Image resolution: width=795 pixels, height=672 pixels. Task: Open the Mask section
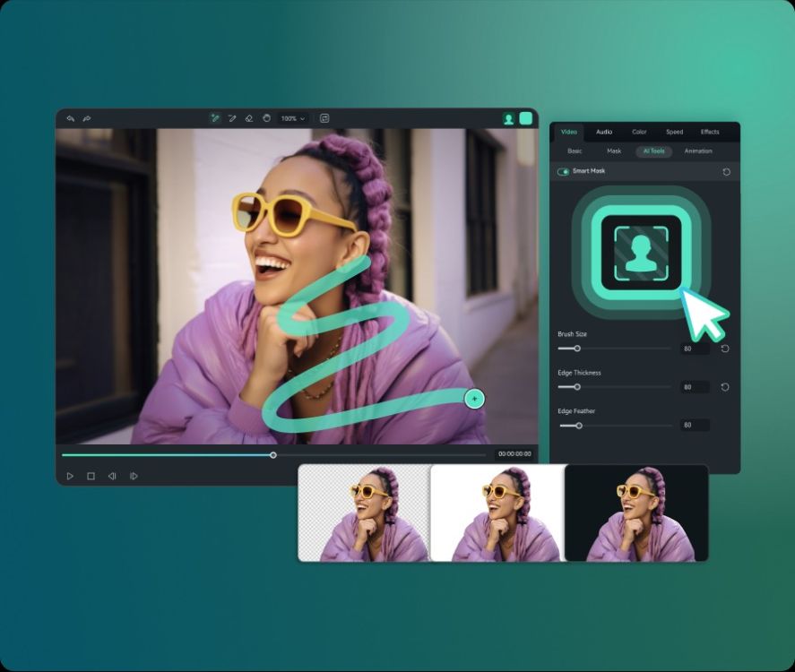pyautogui.click(x=614, y=151)
